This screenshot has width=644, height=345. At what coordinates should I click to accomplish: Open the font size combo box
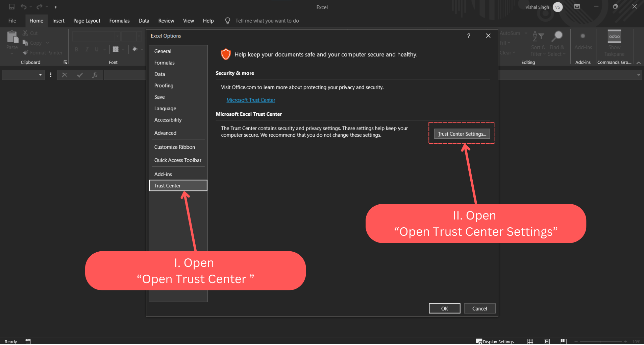point(131,36)
